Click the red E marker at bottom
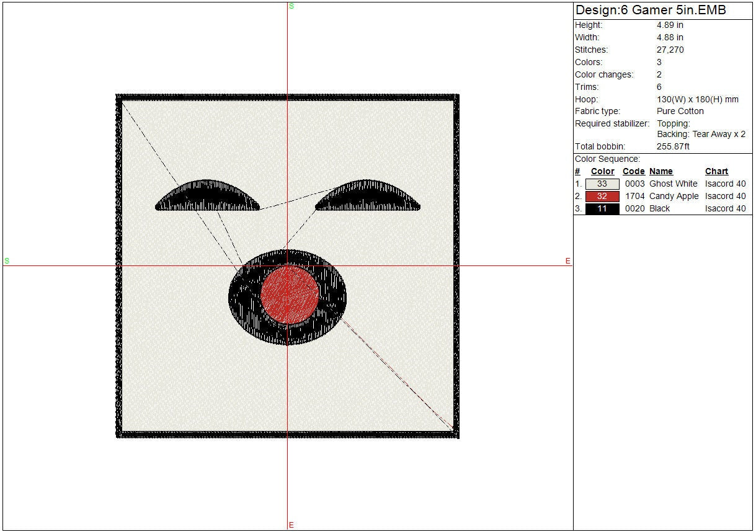The image size is (756, 532). pyautogui.click(x=291, y=525)
